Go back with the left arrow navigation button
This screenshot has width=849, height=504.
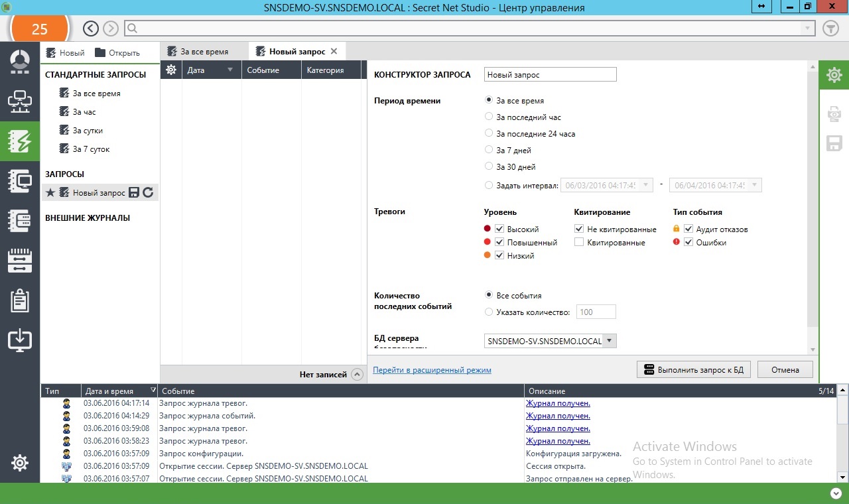(x=91, y=29)
